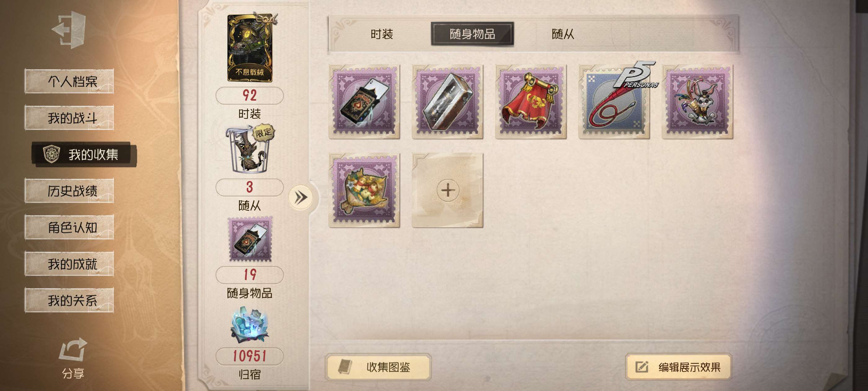
Task: Tap the share arrow icon
Action: tap(73, 349)
